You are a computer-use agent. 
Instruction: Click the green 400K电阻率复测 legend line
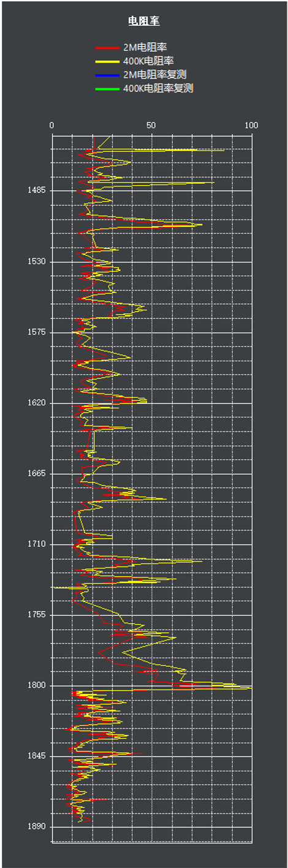tap(106, 89)
